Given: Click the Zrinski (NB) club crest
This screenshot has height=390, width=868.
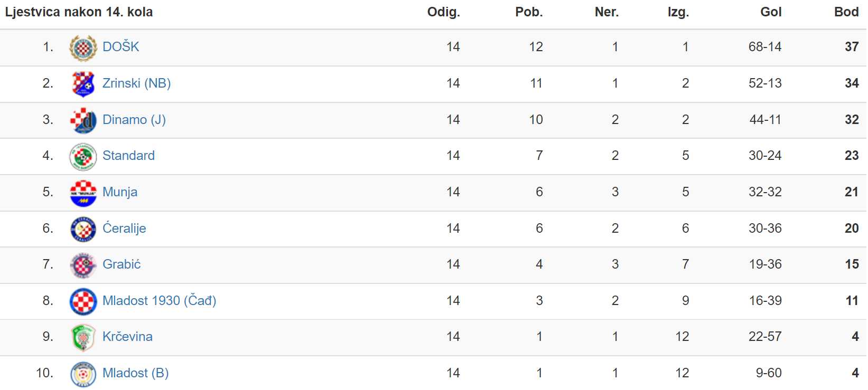Looking at the screenshot, I should 83,84.
